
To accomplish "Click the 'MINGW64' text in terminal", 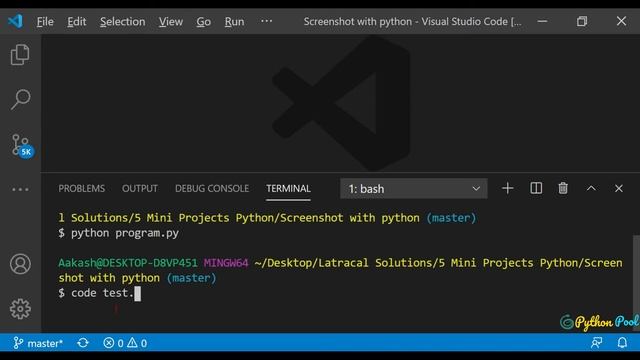I will 226,263.
